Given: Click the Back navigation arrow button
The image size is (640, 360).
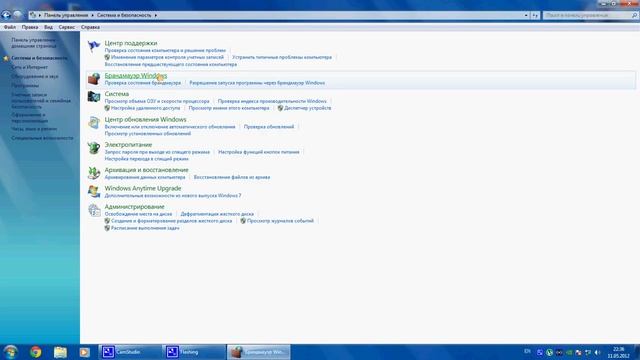Looking at the screenshot, I should pos(6,15).
